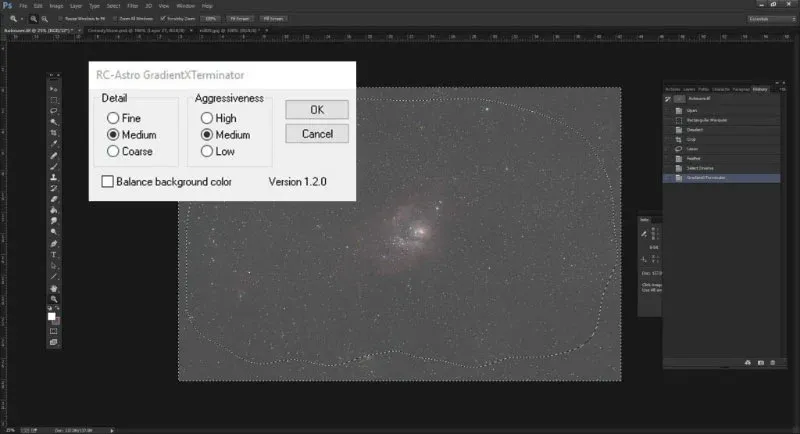Select the Type tool
Viewport: 800px width, 434px height.
(54, 255)
